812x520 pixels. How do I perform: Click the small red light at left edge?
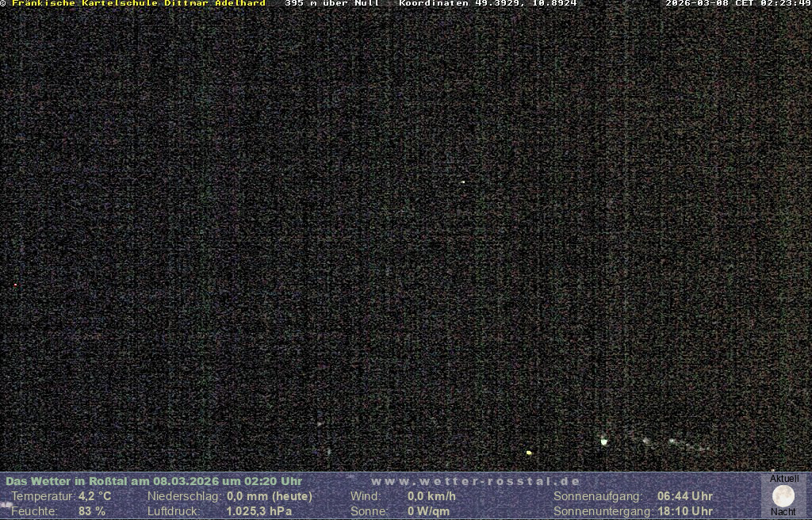15,285
